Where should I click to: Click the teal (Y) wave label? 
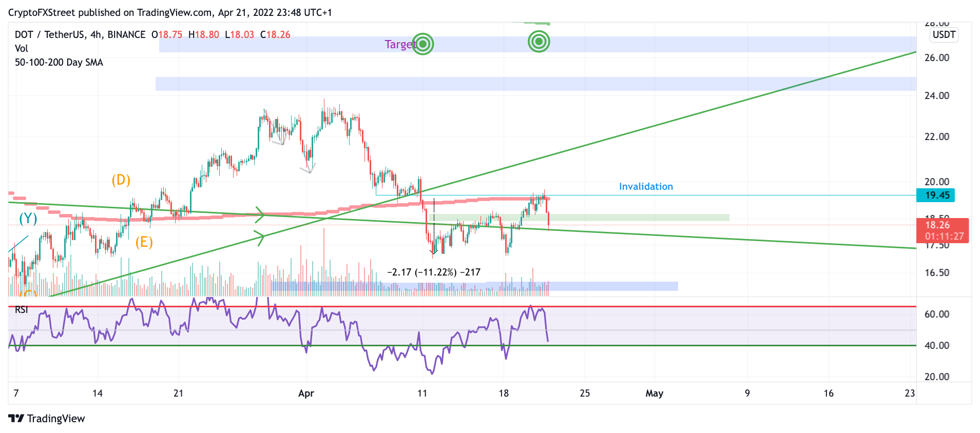pos(28,219)
